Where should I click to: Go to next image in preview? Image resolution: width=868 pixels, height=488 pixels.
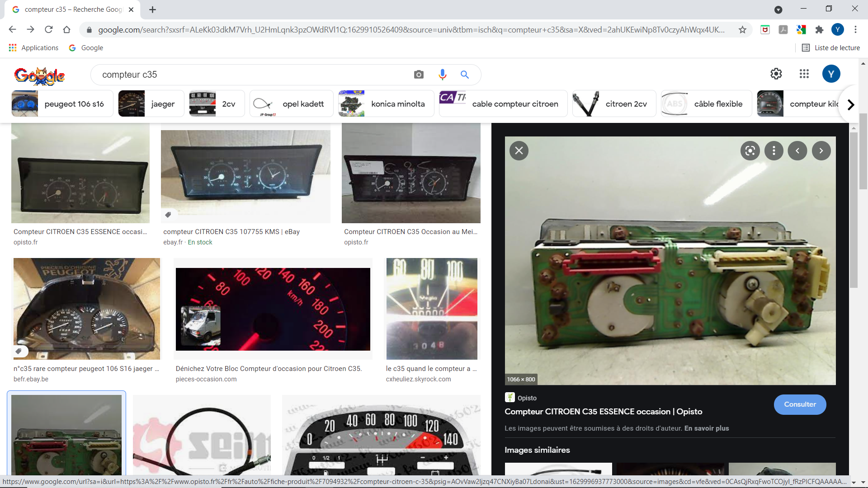tap(821, 150)
